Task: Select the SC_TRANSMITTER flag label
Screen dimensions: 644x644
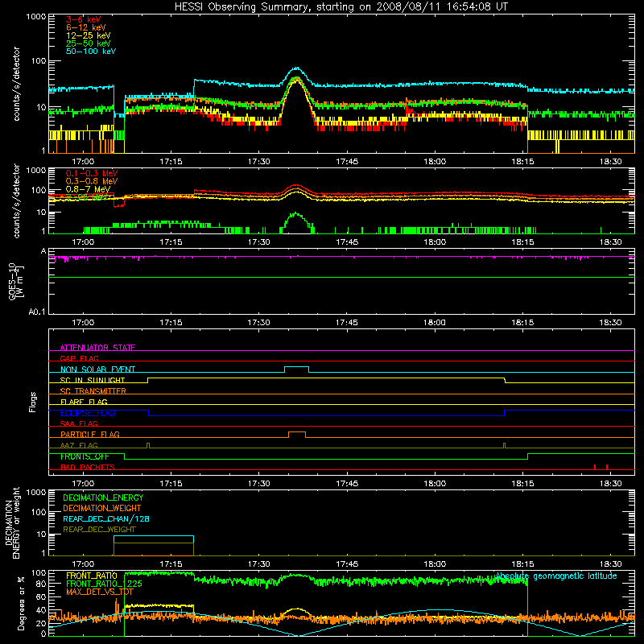Action: click(x=93, y=391)
